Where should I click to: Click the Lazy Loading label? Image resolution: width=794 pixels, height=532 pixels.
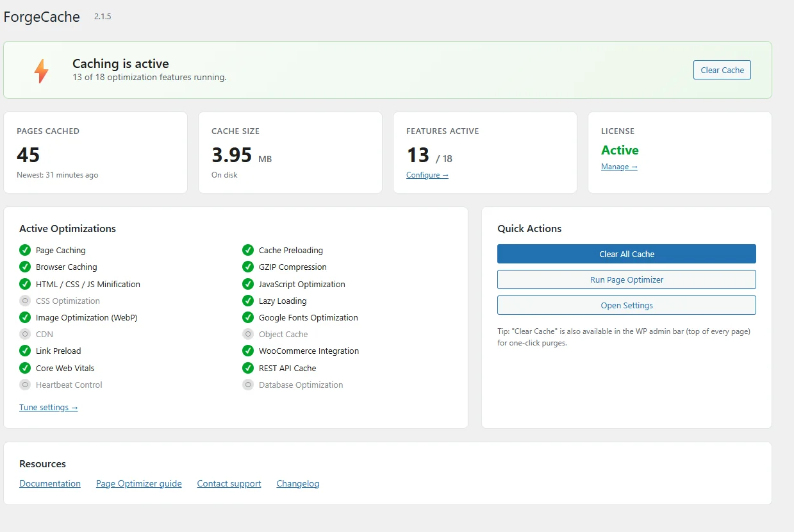[x=283, y=301]
